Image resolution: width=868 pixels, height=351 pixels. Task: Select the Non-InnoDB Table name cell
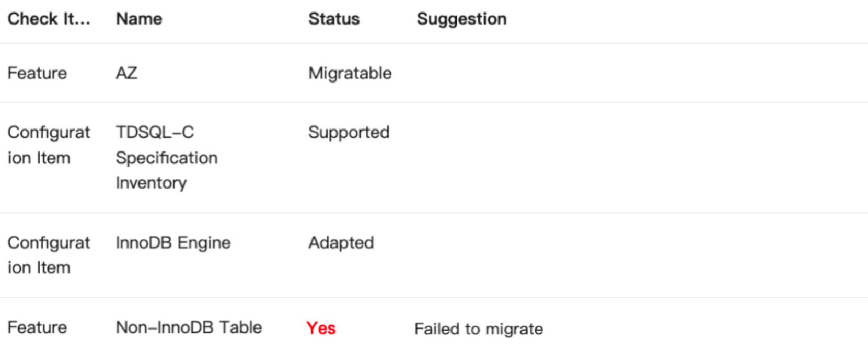pyautogui.click(x=189, y=327)
